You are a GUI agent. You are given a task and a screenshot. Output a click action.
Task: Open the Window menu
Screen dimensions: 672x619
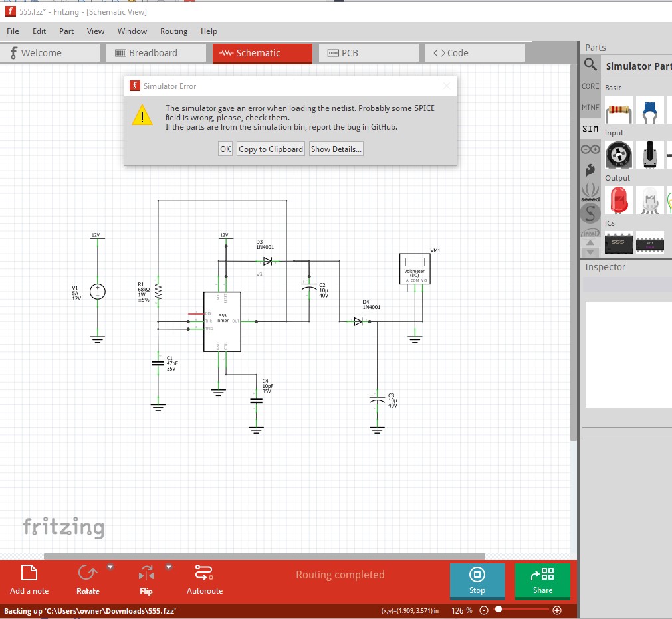coord(132,31)
